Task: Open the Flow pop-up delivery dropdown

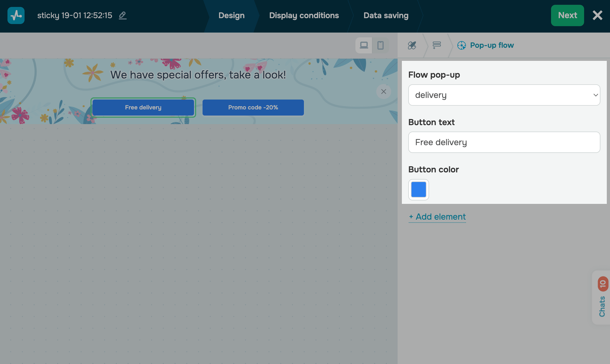Action: click(x=499, y=95)
